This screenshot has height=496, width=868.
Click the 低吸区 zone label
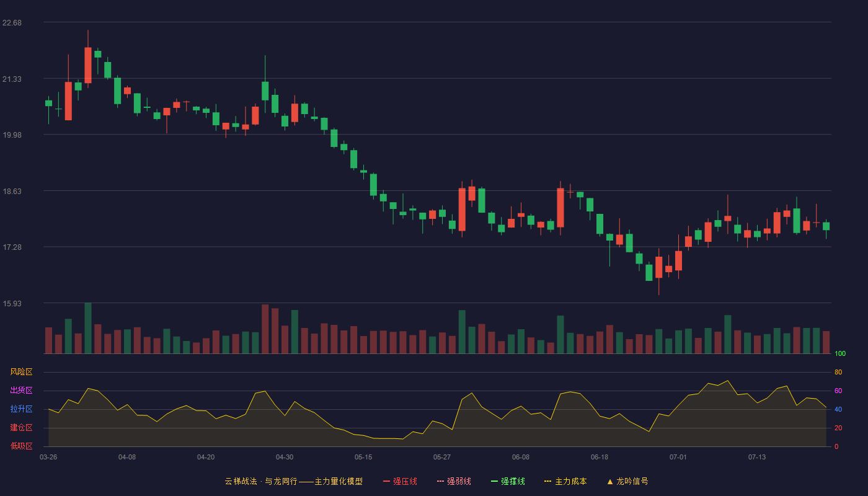[x=21, y=446]
